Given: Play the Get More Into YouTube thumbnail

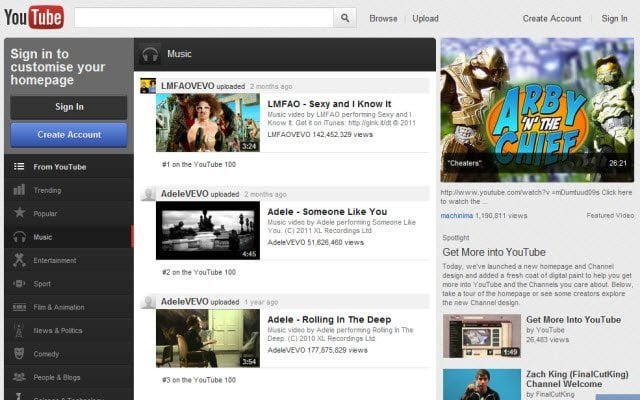Looking at the screenshot, I should pyautogui.click(x=482, y=336).
